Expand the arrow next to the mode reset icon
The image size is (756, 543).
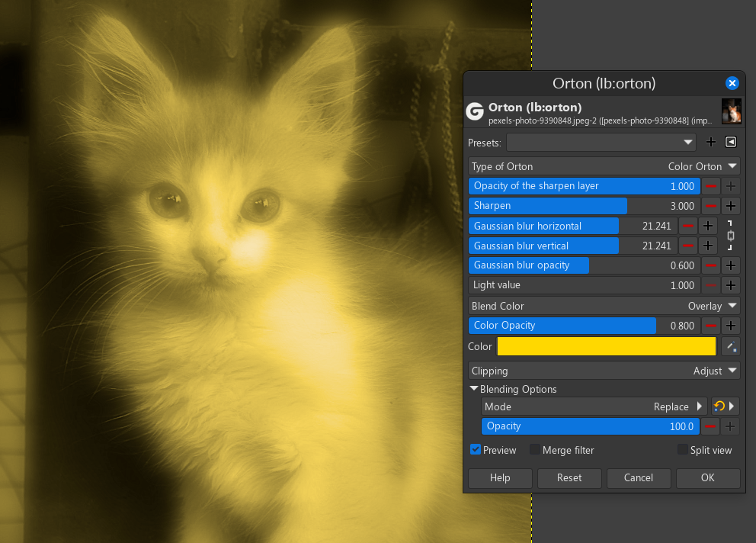point(732,406)
